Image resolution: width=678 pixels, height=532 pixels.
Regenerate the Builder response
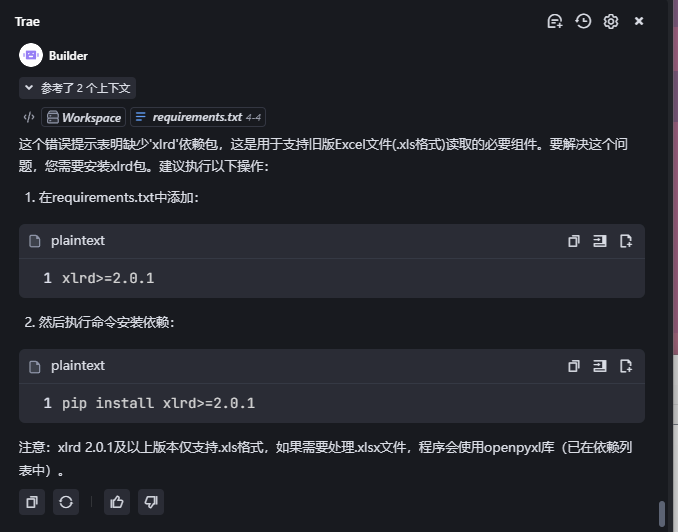[66, 502]
